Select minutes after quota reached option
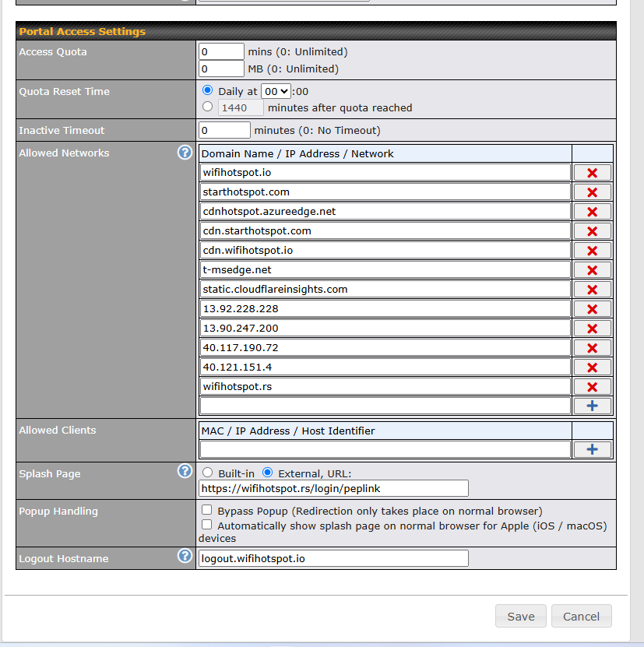This screenshot has width=644, height=647. point(208,107)
